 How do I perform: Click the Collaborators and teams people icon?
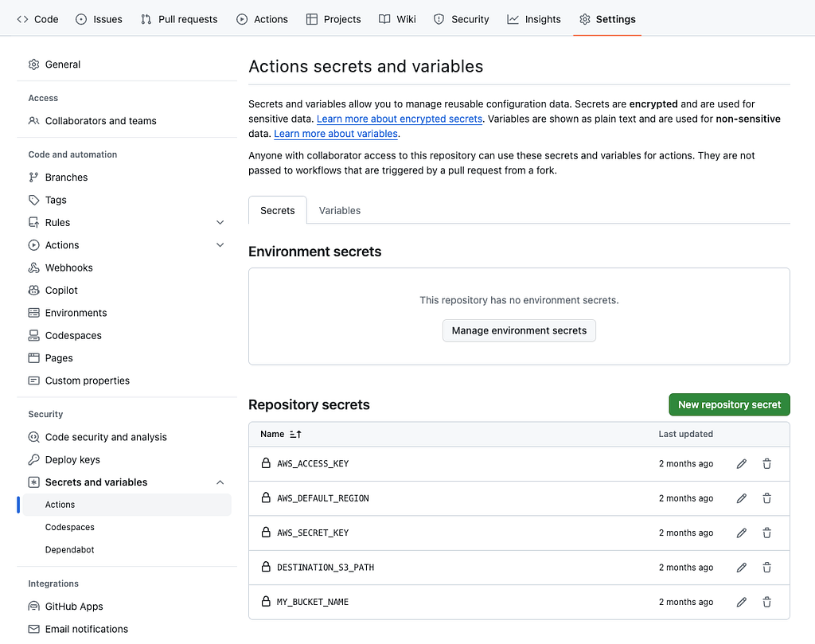coord(33,120)
